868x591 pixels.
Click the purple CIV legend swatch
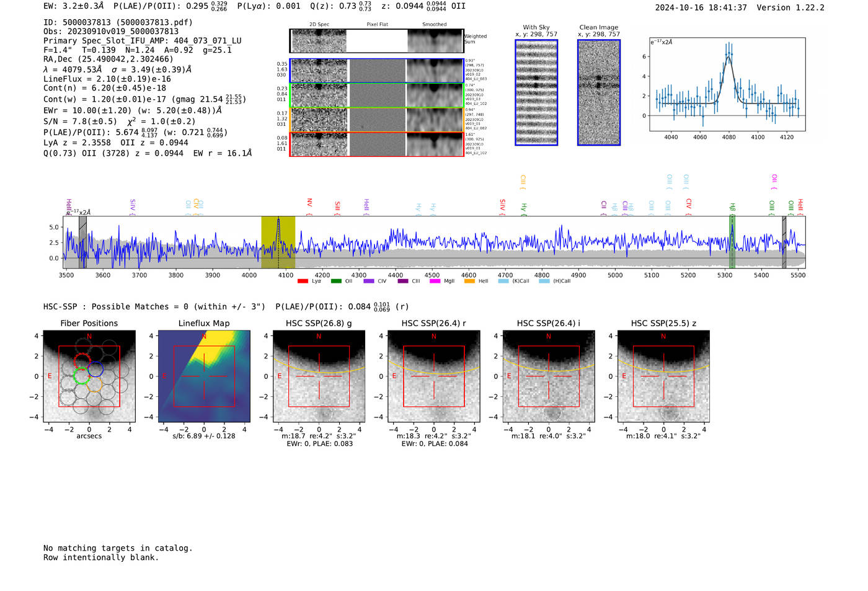tap(369, 281)
